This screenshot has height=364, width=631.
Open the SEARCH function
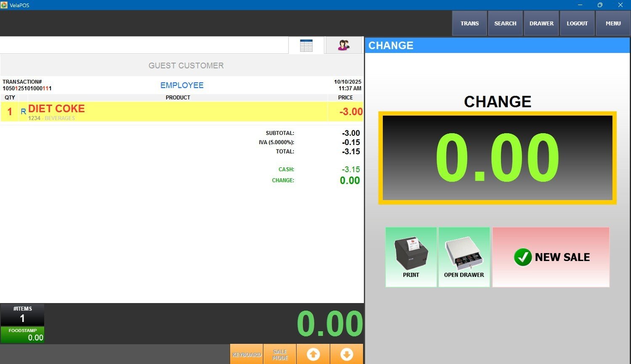(505, 24)
